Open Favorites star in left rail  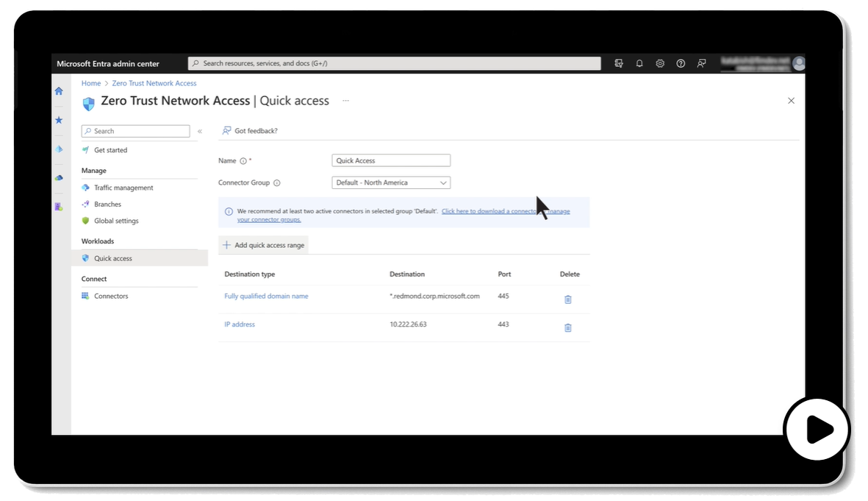point(59,120)
